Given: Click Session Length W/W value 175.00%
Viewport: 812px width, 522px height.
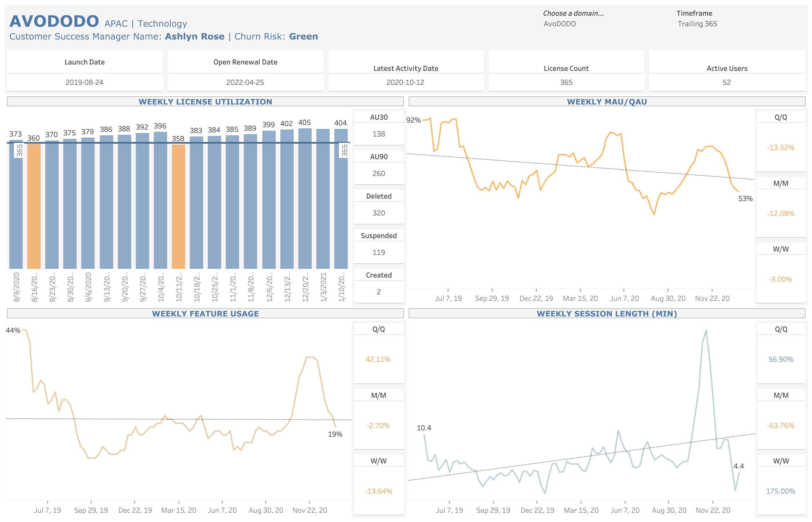Looking at the screenshot, I should point(781,491).
